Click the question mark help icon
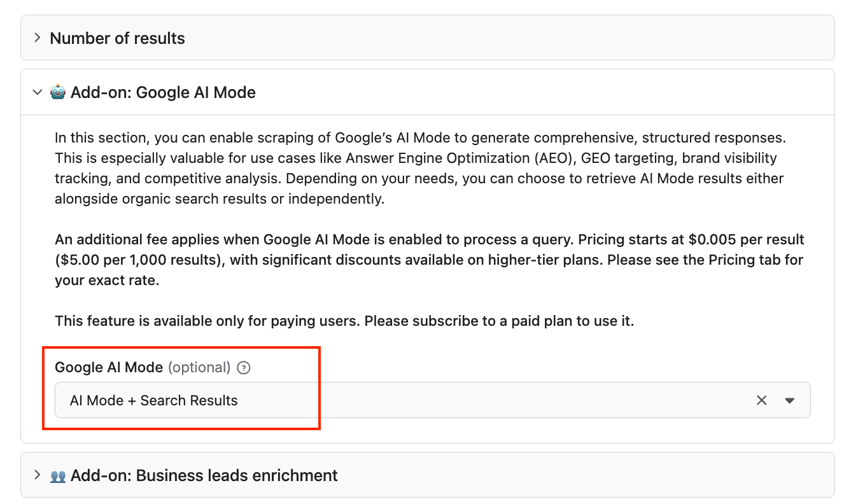The width and height of the screenshot is (844, 504). [243, 368]
